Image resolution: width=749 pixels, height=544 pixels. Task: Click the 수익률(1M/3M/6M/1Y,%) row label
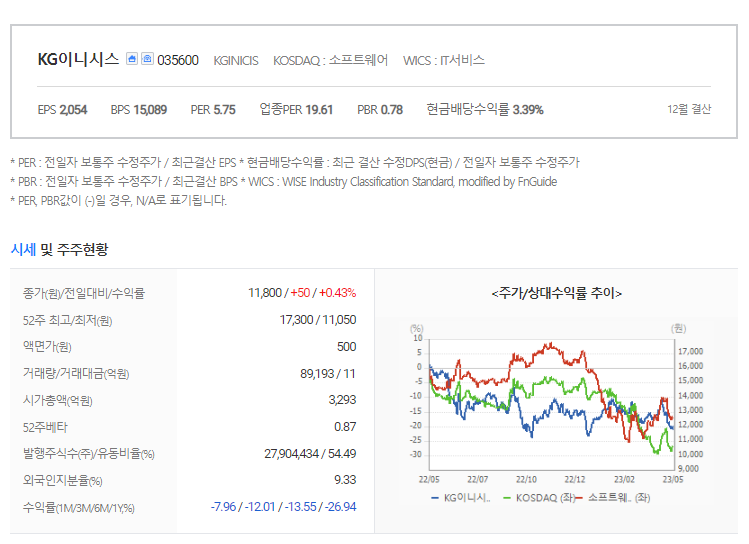click(79, 508)
